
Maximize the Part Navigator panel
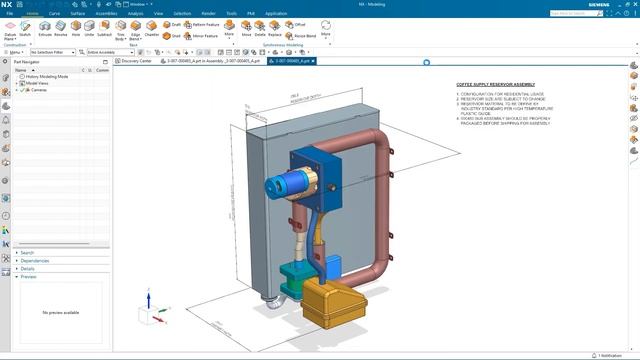[105, 62]
